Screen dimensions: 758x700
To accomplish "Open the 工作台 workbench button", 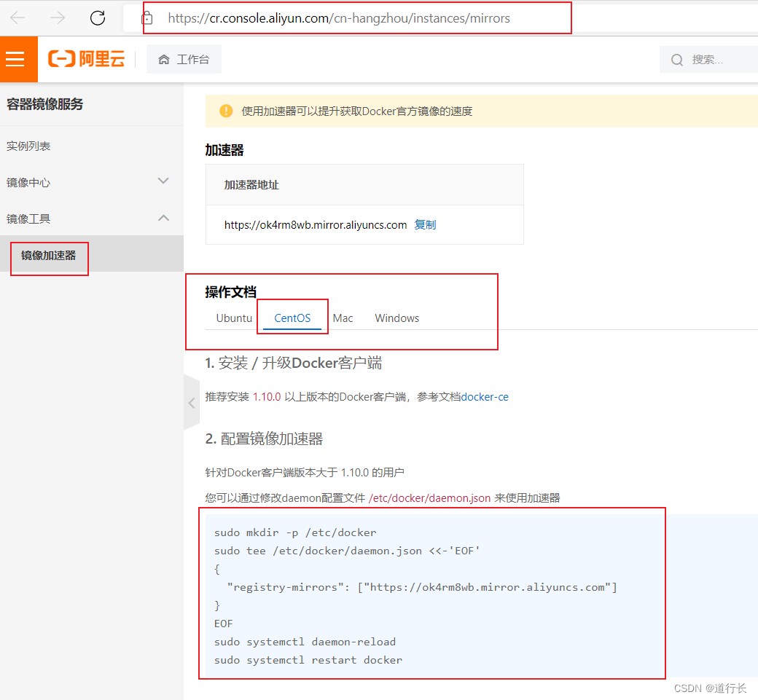I will tap(184, 59).
